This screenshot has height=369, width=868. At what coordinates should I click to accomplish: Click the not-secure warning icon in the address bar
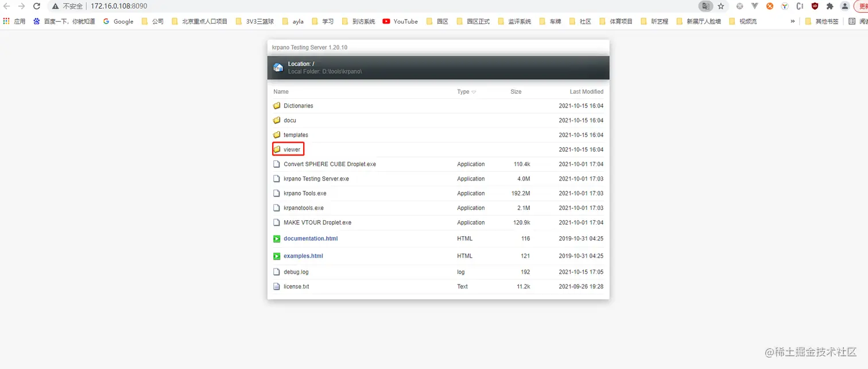(x=55, y=6)
